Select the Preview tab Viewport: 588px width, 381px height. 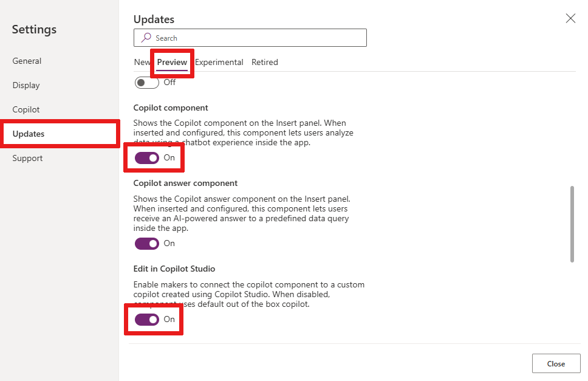tap(172, 62)
